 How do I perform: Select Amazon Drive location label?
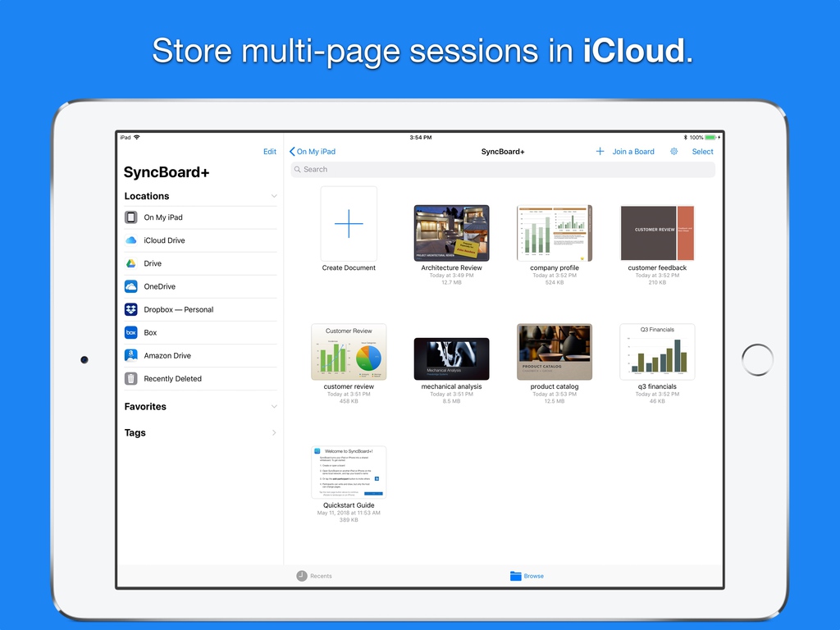pyautogui.click(x=167, y=355)
